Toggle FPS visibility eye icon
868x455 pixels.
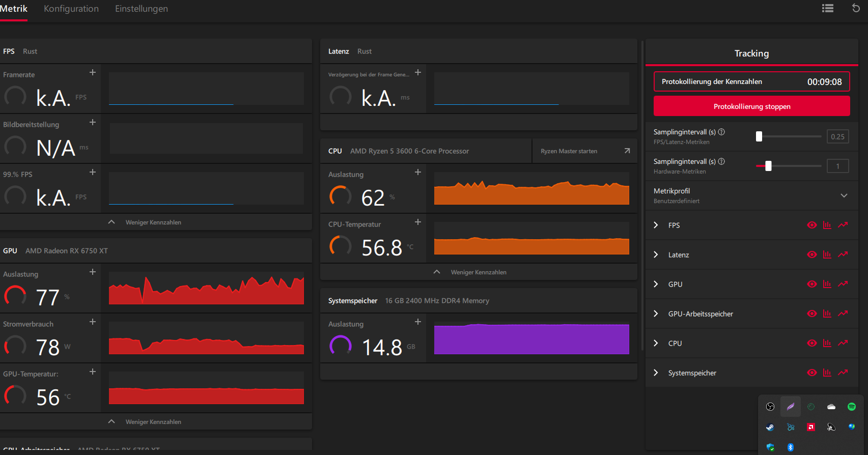tap(812, 225)
